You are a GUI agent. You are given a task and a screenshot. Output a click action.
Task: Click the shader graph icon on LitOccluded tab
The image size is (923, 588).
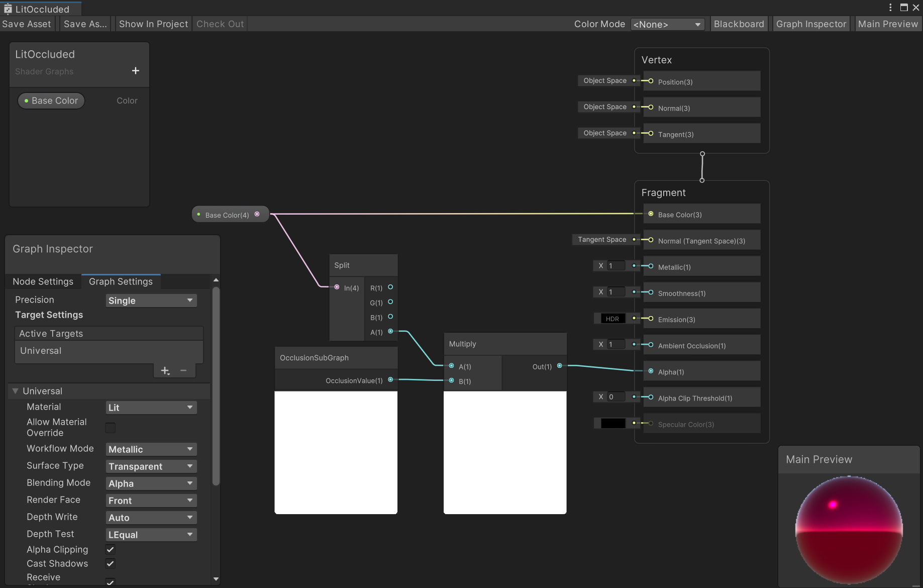(x=7, y=9)
